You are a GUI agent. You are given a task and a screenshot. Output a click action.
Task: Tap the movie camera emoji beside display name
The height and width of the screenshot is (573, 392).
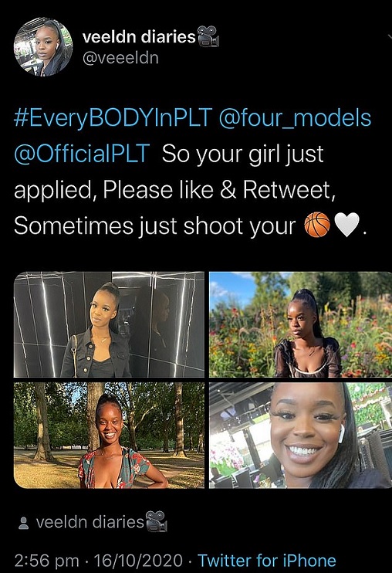pos(208,36)
